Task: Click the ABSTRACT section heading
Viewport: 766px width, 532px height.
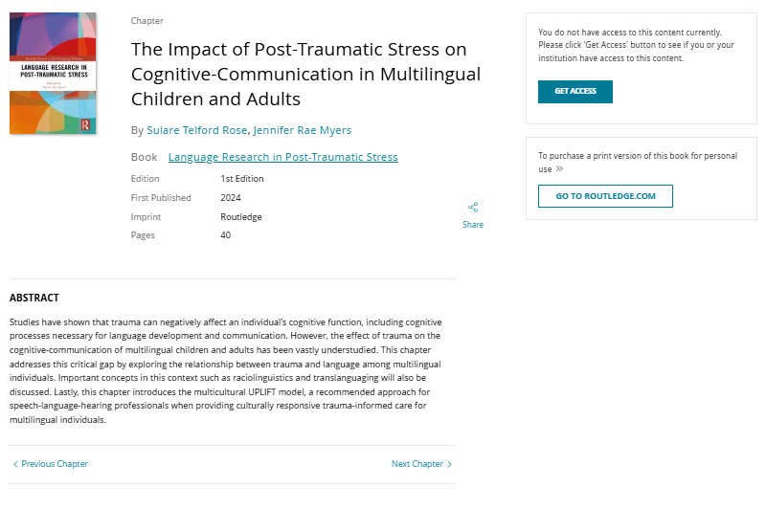Action: pyautogui.click(x=34, y=298)
